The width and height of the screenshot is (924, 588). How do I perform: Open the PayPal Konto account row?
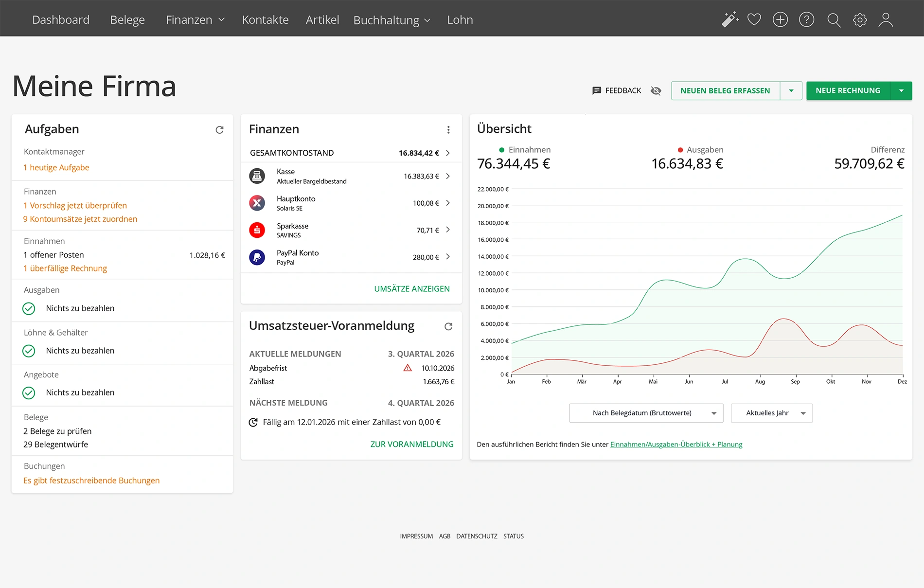tap(350, 257)
